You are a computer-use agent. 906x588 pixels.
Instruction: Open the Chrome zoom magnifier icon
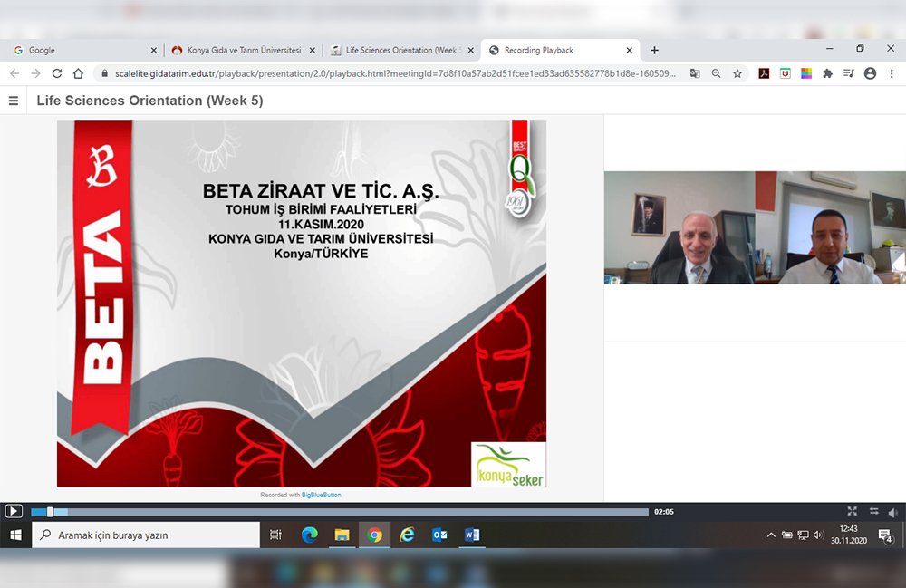(x=716, y=73)
